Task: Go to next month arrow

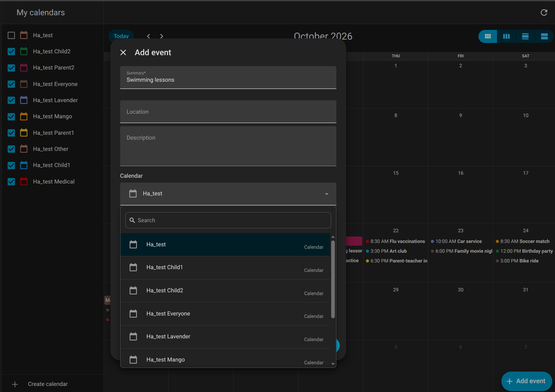Action: (x=162, y=36)
